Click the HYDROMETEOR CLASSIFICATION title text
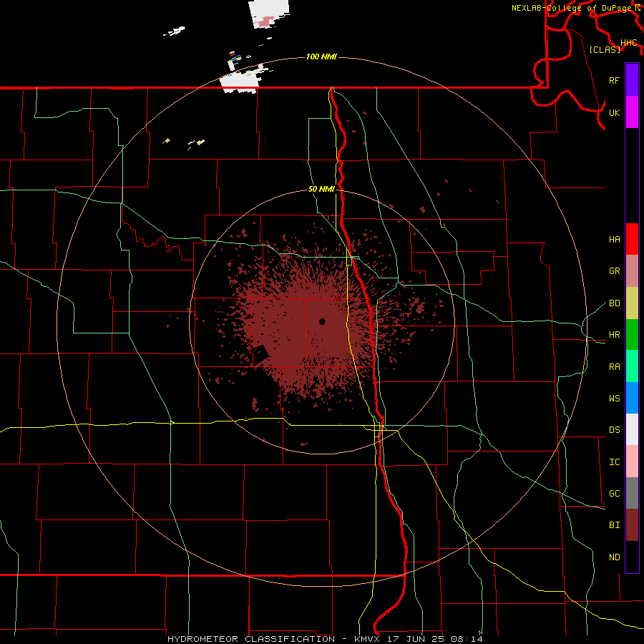This screenshot has width=644, height=644. (251, 639)
